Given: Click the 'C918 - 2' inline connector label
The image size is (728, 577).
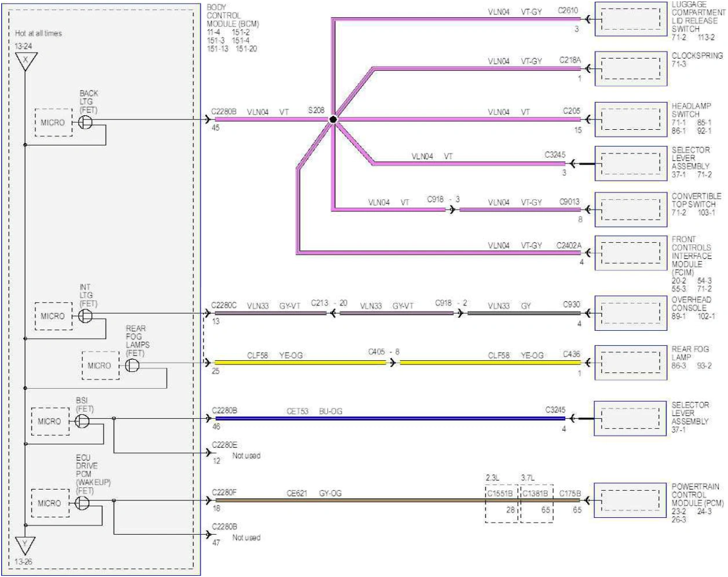Looking at the screenshot, I should click(x=451, y=303).
